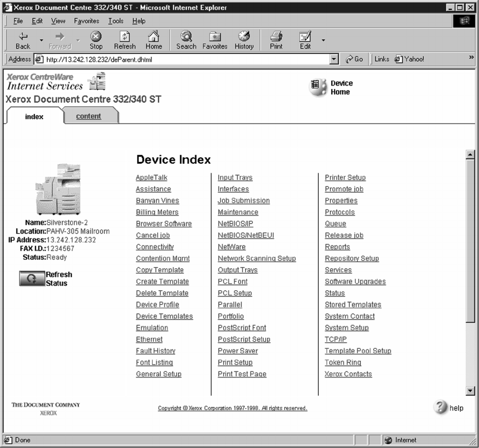Expand the Back button history arrow
This screenshot has height=448, width=479.
coord(41,40)
